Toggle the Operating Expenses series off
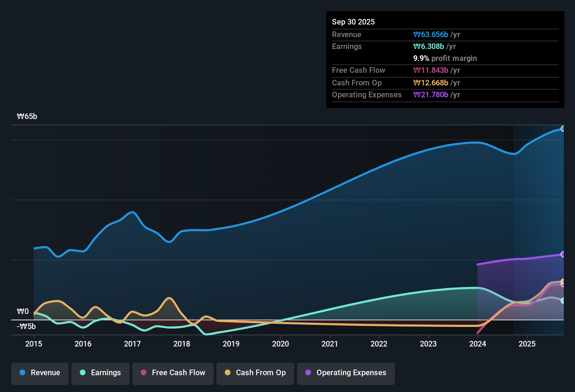The image size is (575, 392). [346, 373]
